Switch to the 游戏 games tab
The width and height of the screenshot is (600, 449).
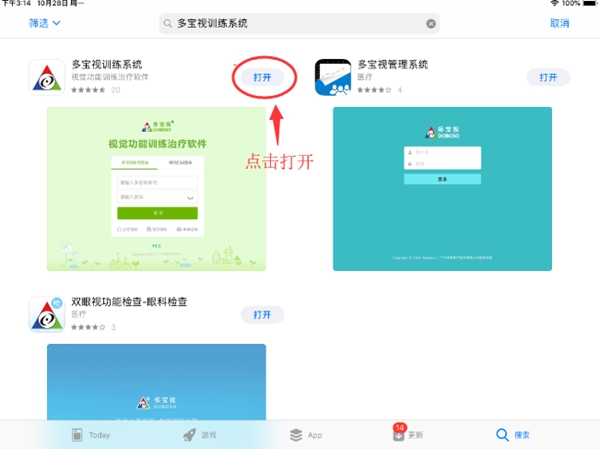click(x=200, y=435)
